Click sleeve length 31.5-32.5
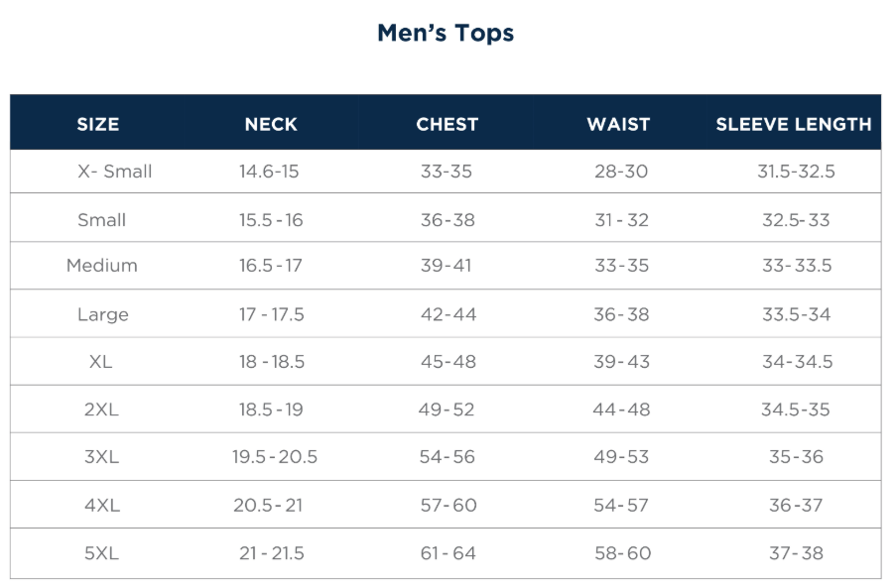893x588 pixels. [796, 172]
